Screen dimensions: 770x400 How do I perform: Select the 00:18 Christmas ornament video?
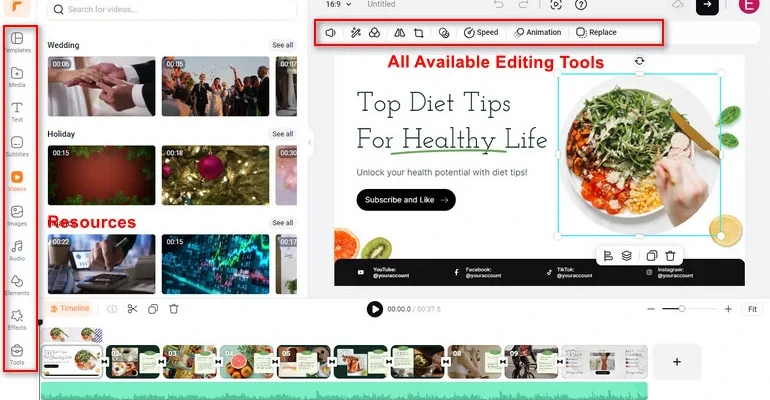[216, 175]
